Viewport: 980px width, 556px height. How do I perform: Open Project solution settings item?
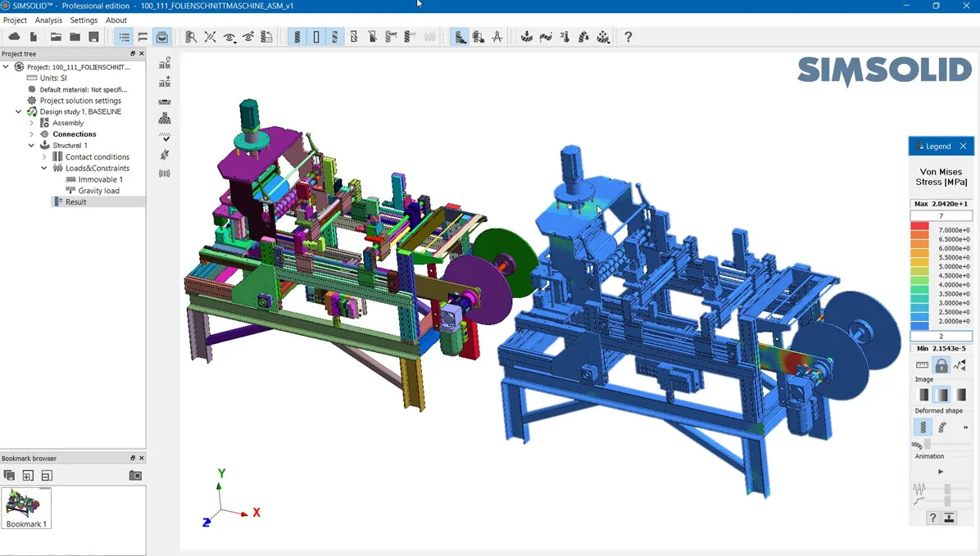80,101
